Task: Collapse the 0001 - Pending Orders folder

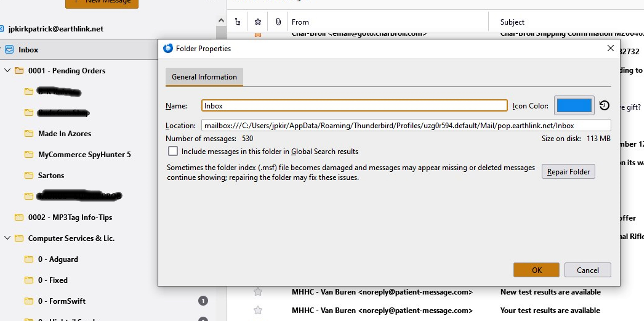Action: point(7,71)
